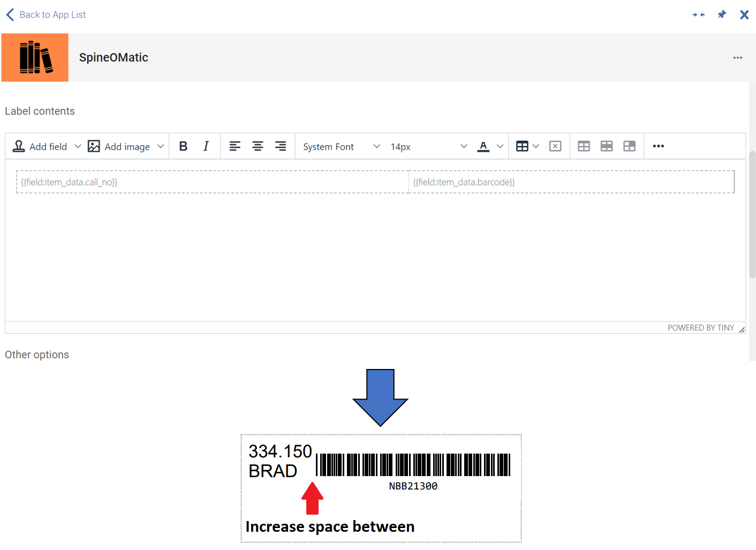Image resolution: width=756 pixels, height=550 pixels.
Task: Click the resize arrows icon at top right
Action: pyautogui.click(x=698, y=14)
